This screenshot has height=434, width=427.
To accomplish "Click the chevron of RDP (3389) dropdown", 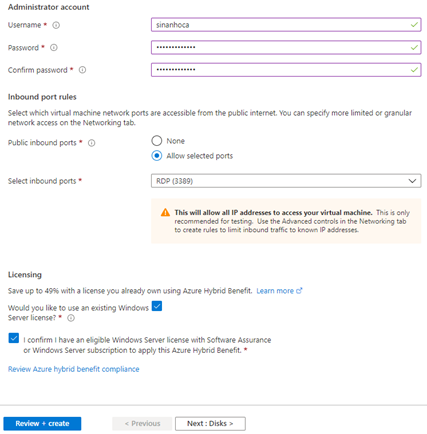I will [x=412, y=181].
